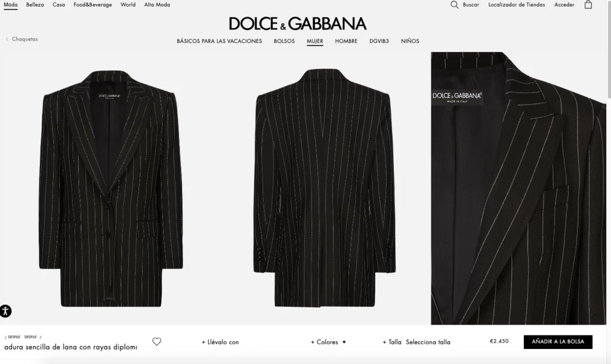Click the Añadir a la bolsa button
The width and height of the screenshot is (611, 364).
(x=558, y=342)
